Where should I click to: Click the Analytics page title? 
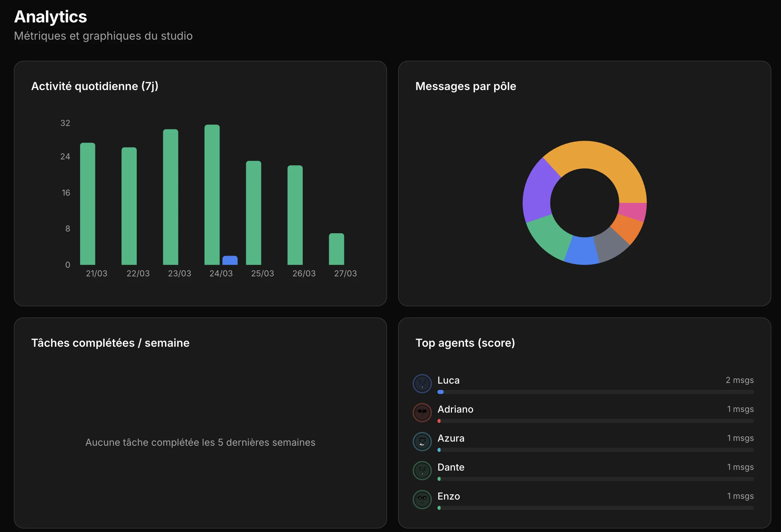50,16
